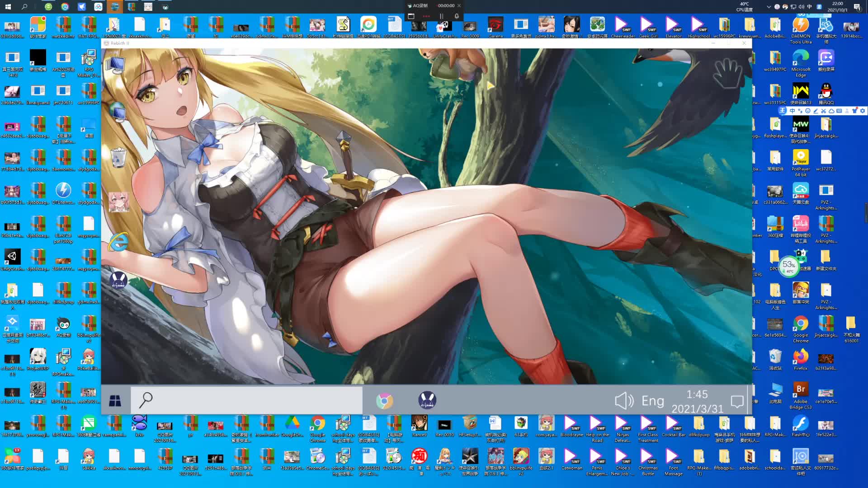This screenshot has height=488, width=868.
Task: Launch Microsoft Edge desktop shortcut
Action: [x=801, y=63]
